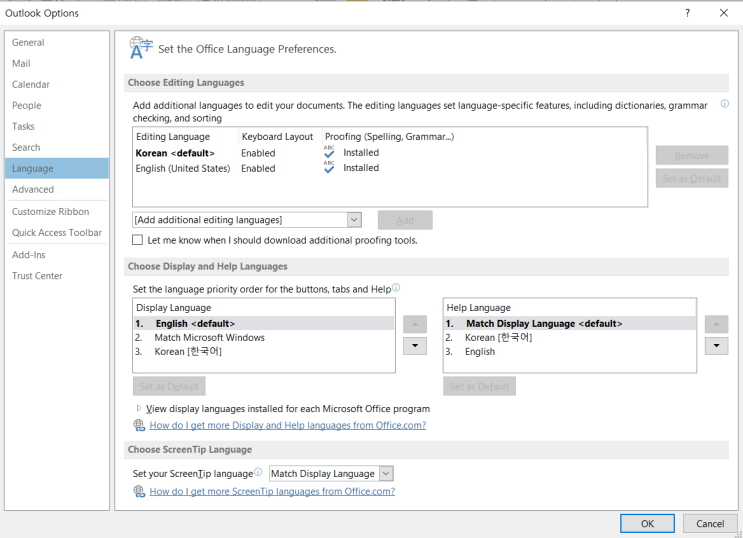Move help language down with arrow button
Screen dimensions: 743x538
[x=716, y=346]
